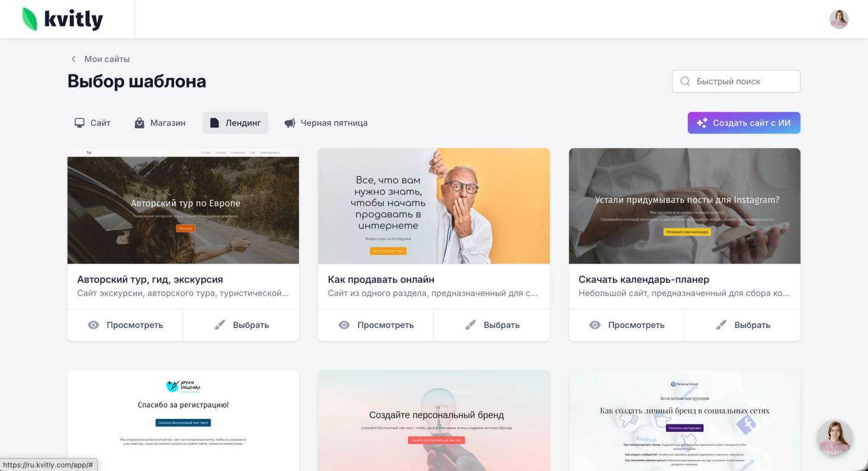
Task: Return to Мои сайты link
Action: [x=107, y=59]
